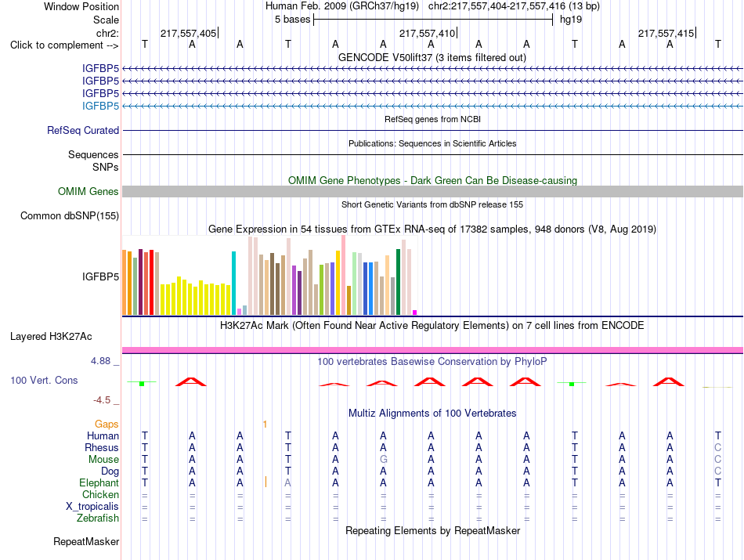
Task: Select the RepeatMasker track label
Action: point(86,541)
